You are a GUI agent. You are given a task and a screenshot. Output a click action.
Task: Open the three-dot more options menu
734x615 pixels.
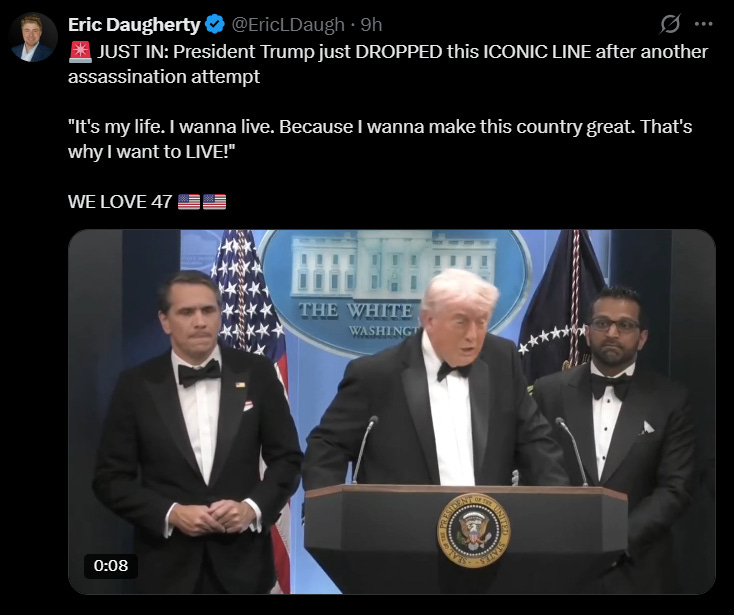point(704,24)
